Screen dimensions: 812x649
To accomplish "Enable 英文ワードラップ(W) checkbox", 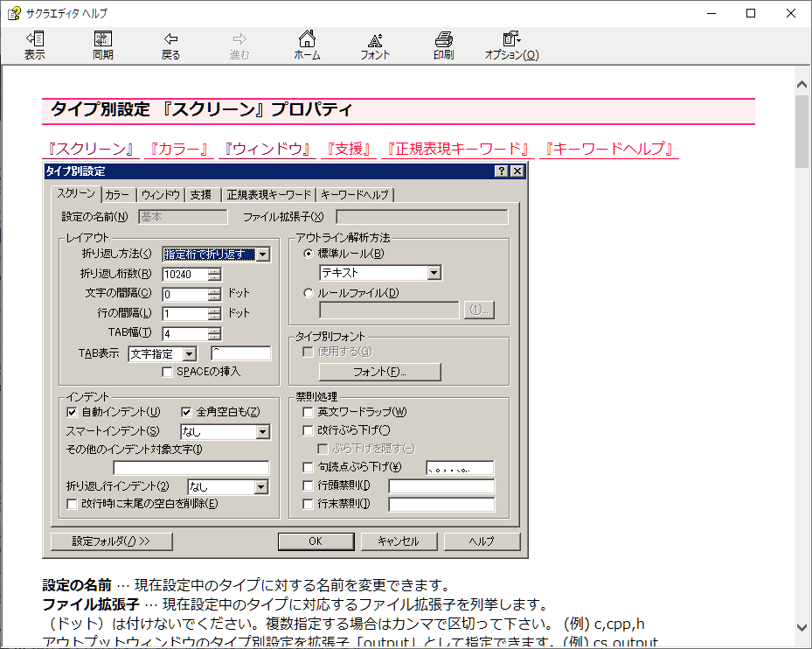I will point(308,412).
